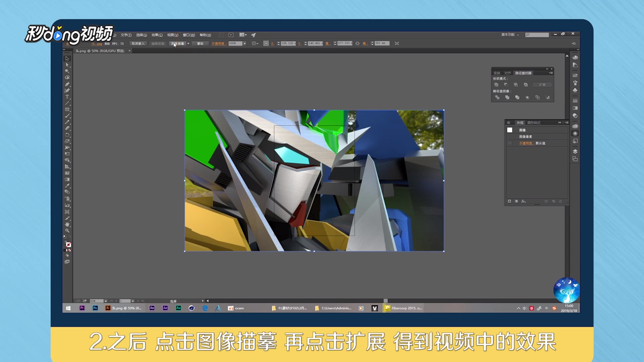
Task: Open Premiere Pro from the taskbar
Action: 82,308
